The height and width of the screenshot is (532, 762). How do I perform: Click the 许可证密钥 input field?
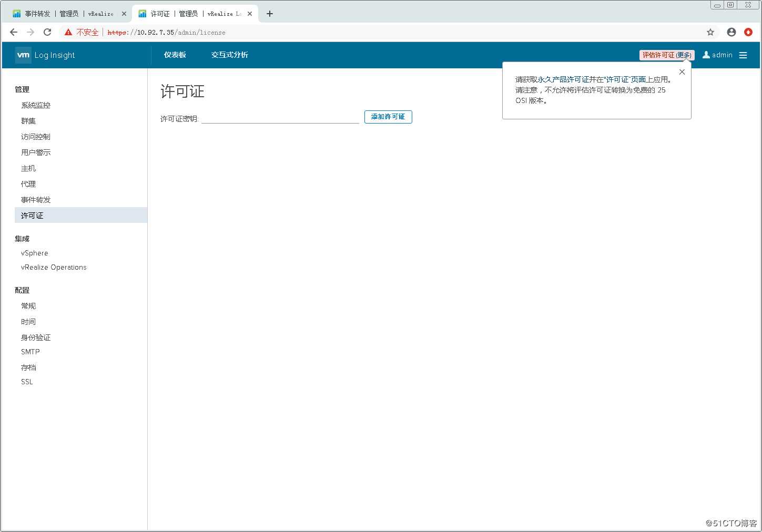click(280, 118)
